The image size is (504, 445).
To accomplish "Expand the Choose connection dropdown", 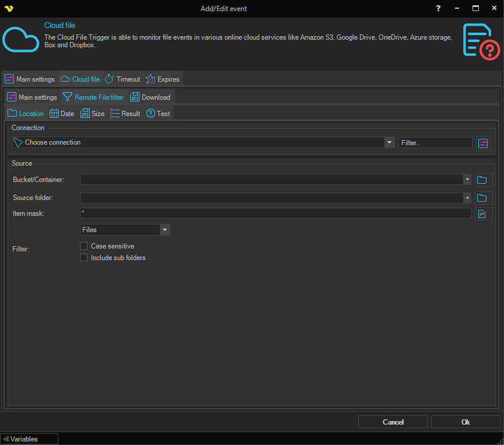I will coord(389,142).
